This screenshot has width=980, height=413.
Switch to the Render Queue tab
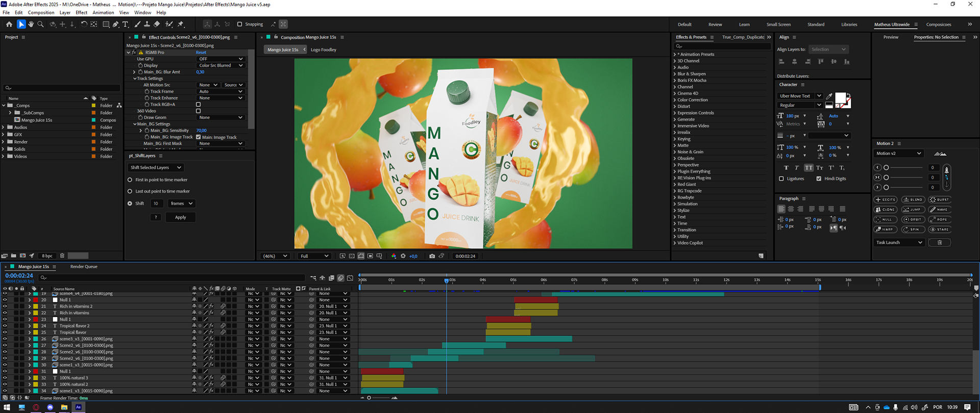click(84, 267)
